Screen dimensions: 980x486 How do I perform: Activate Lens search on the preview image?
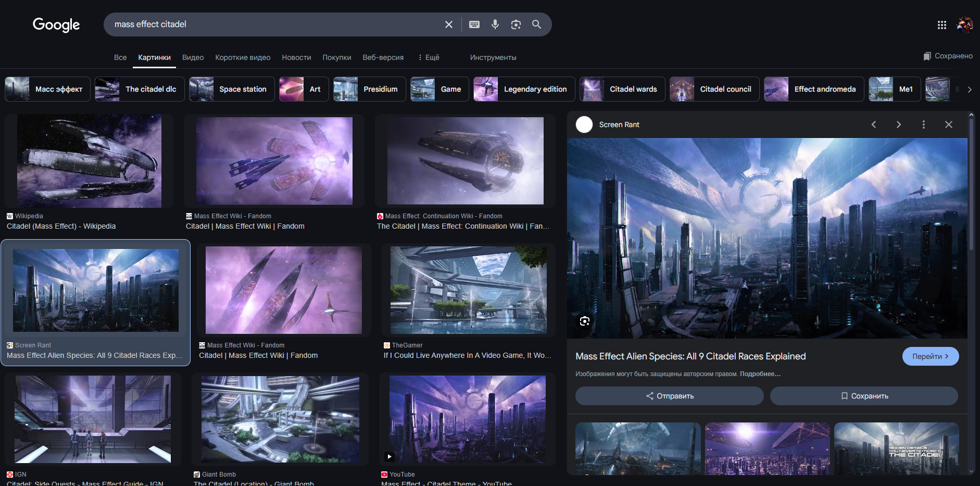point(585,321)
